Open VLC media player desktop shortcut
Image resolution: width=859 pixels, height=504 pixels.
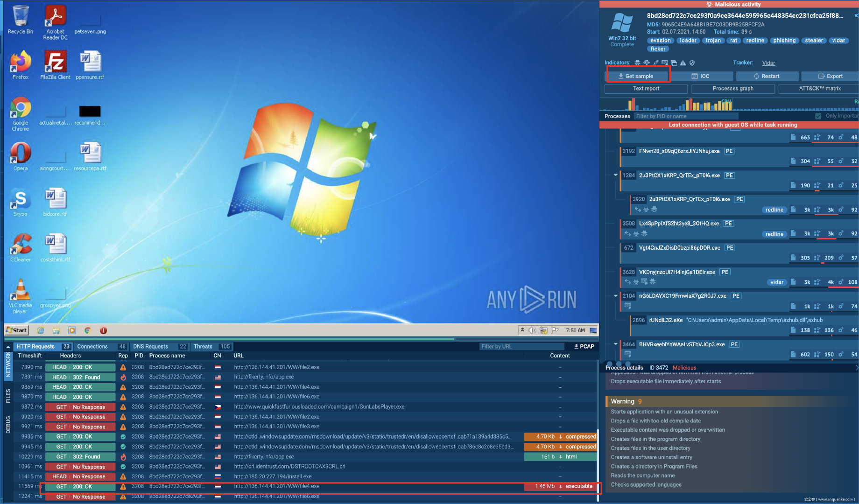pos(21,296)
